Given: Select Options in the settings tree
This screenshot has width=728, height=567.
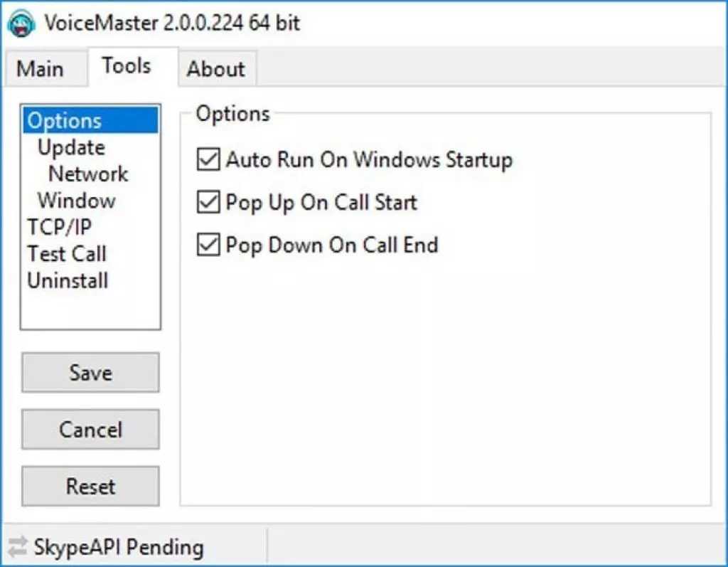Looking at the screenshot, I should pyautogui.click(x=64, y=121).
